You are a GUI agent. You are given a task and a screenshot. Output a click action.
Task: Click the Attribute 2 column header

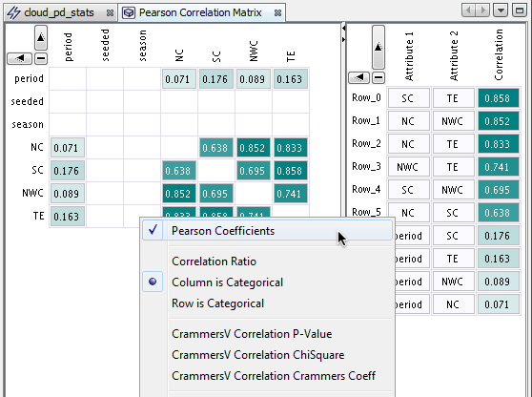point(454,56)
